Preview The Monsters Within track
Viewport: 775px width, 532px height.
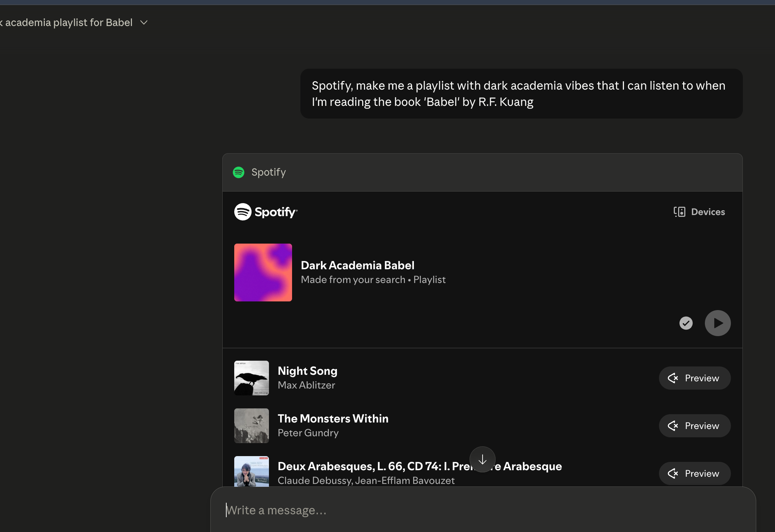pyautogui.click(x=695, y=426)
